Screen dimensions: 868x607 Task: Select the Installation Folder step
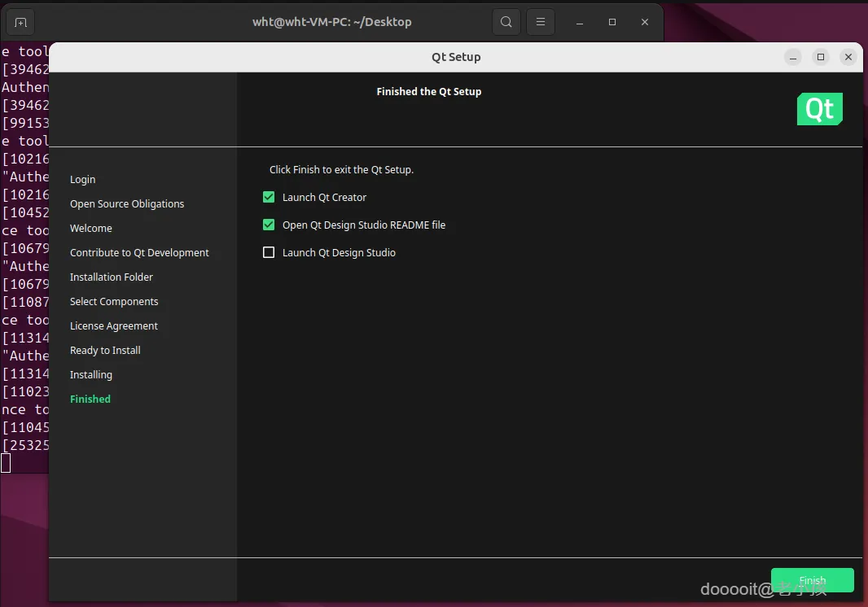coord(112,277)
